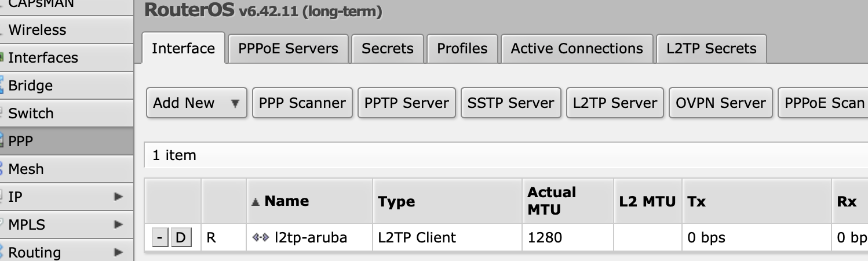This screenshot has width=868, height=261.
Task: Open the Active Connections tab
Action: coord(577,49)
